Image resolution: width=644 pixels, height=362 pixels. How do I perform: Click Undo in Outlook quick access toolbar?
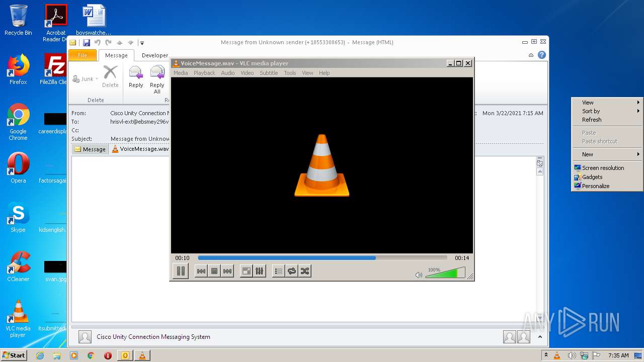click(x=98, y=43)
